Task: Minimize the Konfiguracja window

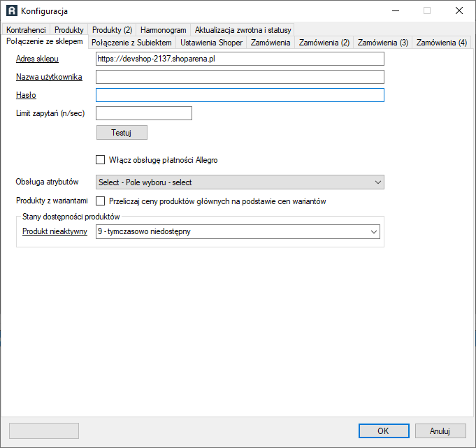Action: 396,11
